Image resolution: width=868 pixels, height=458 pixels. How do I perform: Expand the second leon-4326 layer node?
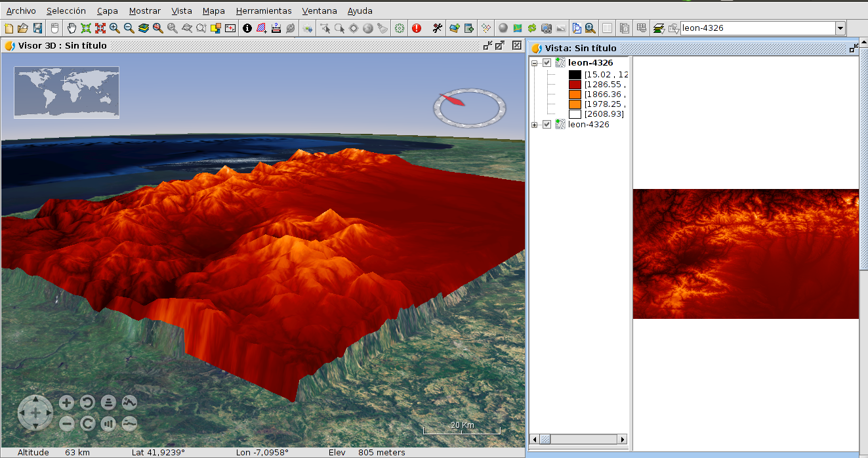coord(535,125)
